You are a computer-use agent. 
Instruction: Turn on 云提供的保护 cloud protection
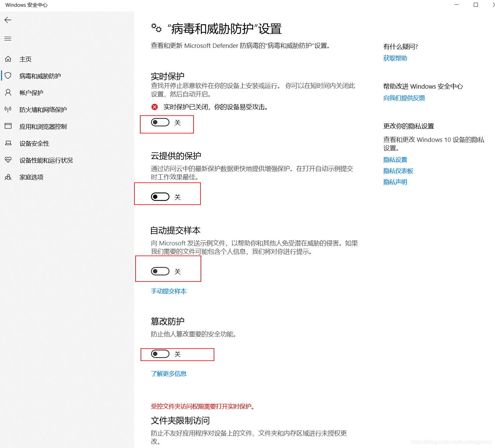pos(160,197)
